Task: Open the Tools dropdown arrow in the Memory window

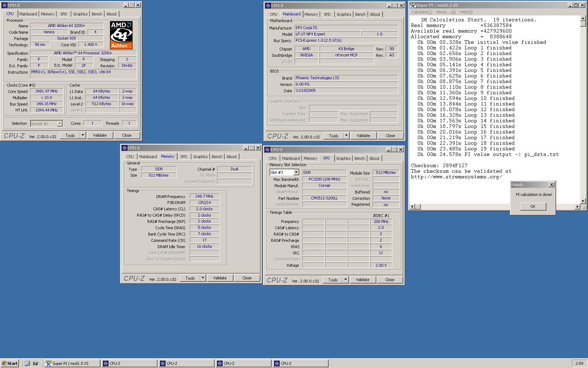Action: (x=203, y=278)
